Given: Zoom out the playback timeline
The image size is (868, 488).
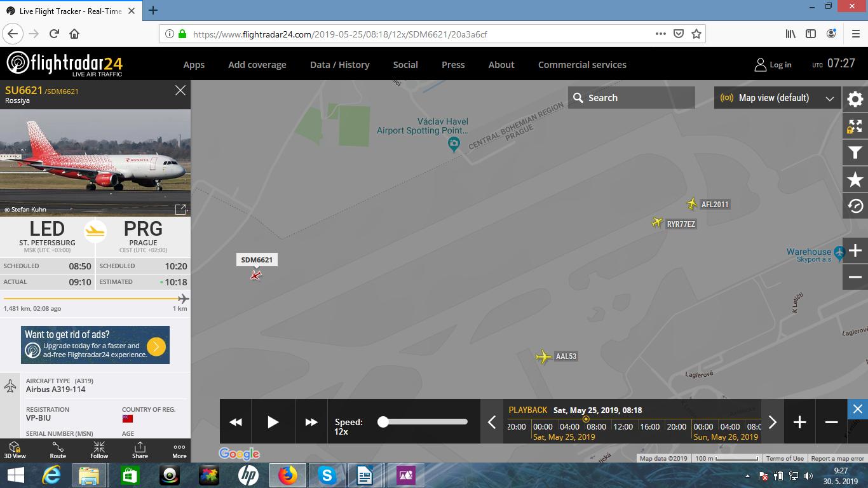Looking at the screenshot, I should (x=831, y=422).
